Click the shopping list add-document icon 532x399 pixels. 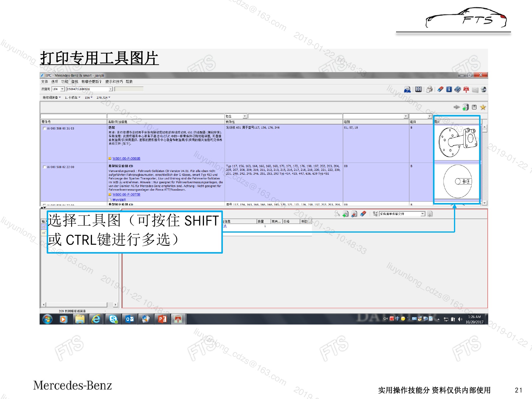pyautogui.click(x=346, y=214)
